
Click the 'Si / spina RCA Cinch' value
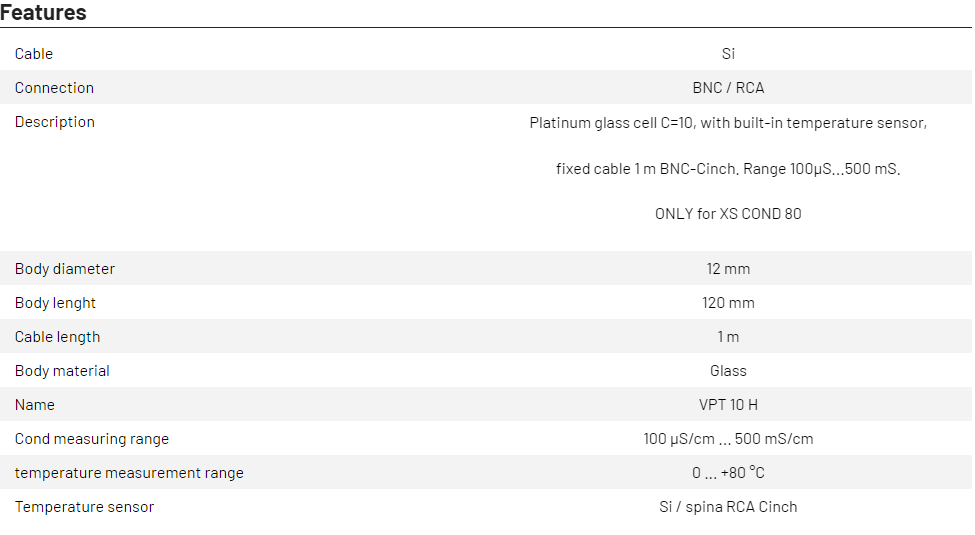(728, 507)
